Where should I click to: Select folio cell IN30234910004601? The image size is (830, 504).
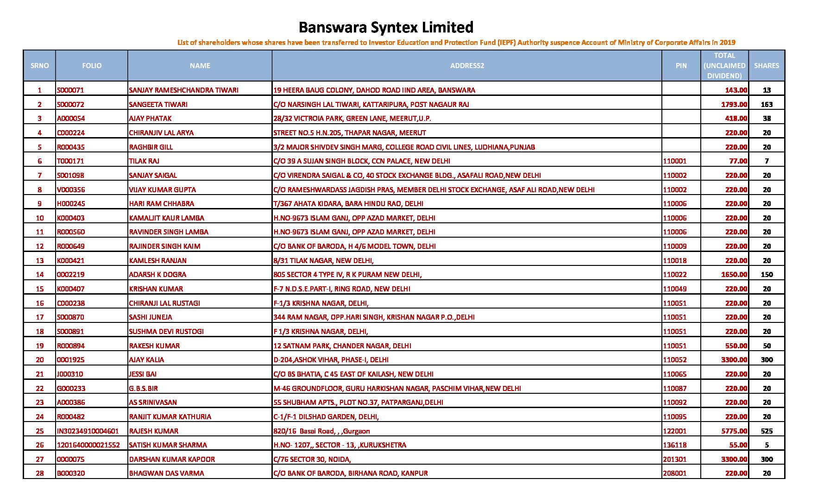click(88, 431)
